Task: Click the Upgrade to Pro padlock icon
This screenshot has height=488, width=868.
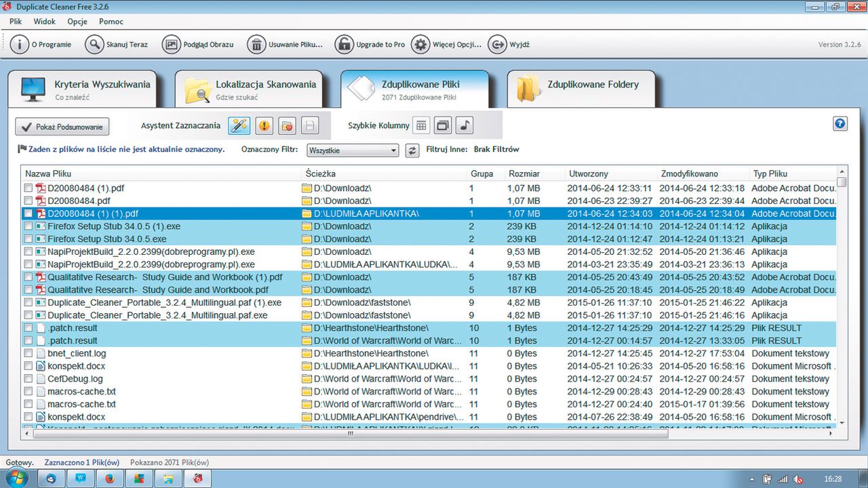Action: [344, 45]
